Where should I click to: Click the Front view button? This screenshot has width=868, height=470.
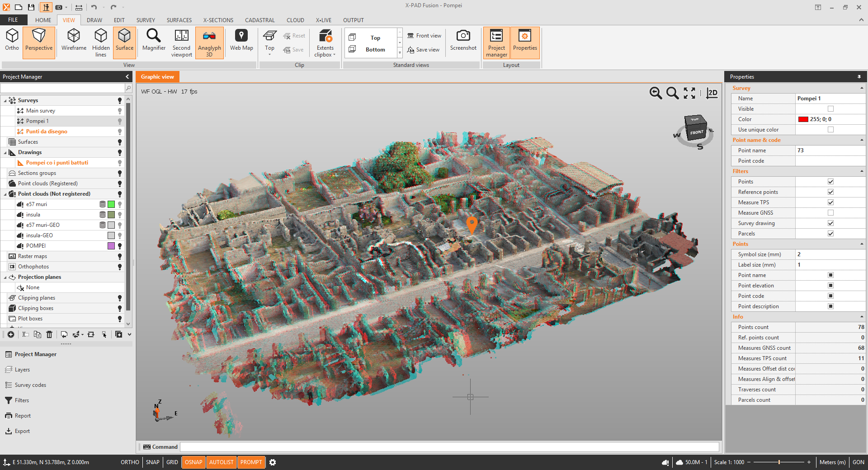(424, 36)
